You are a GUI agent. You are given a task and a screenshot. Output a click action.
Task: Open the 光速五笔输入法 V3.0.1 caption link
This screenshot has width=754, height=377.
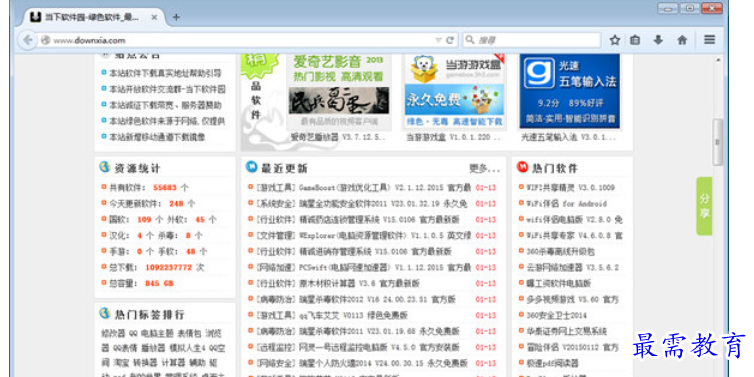(568, 137)
